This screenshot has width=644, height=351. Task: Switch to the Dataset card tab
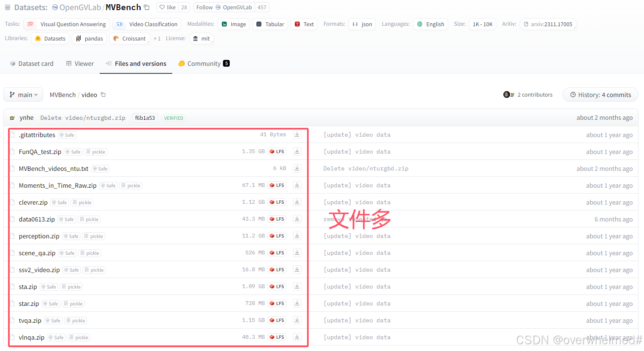click(32, 64)
